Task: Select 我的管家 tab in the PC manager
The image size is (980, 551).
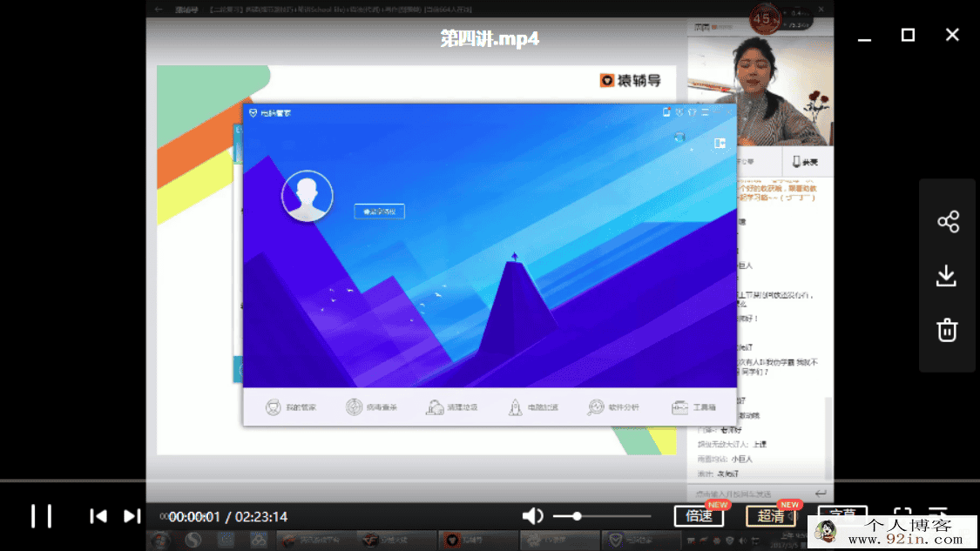Action: click(291, 407)
